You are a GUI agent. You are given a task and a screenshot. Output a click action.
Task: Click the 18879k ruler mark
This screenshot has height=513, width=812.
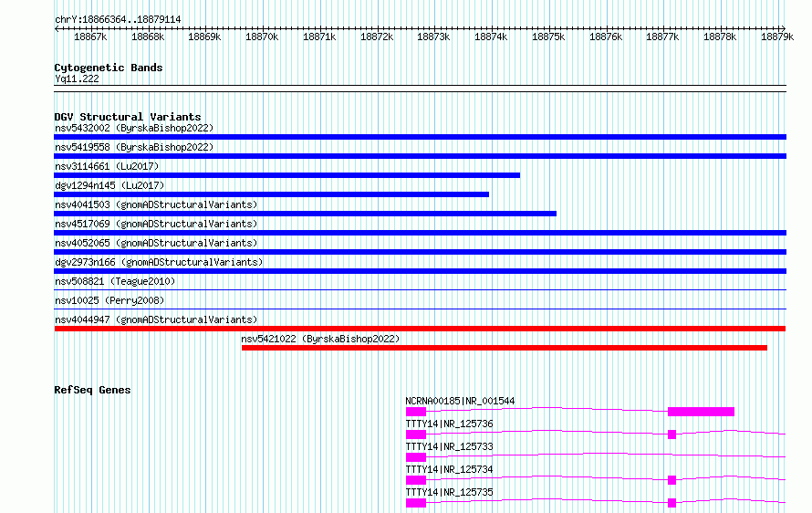[x=777, y=37]
